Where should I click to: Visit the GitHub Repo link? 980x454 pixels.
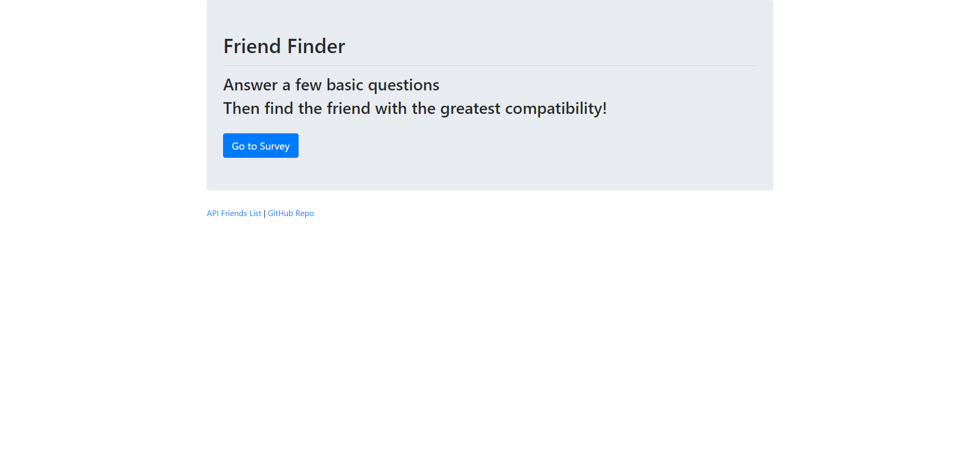[x=291, y=213]
